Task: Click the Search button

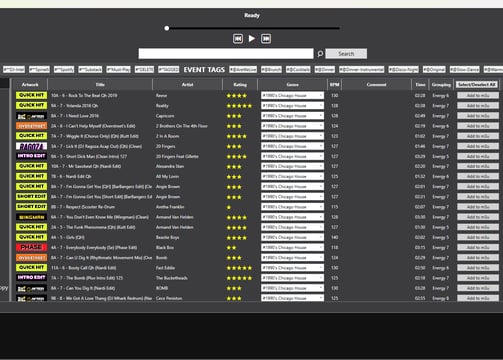Action: (346, 54)
